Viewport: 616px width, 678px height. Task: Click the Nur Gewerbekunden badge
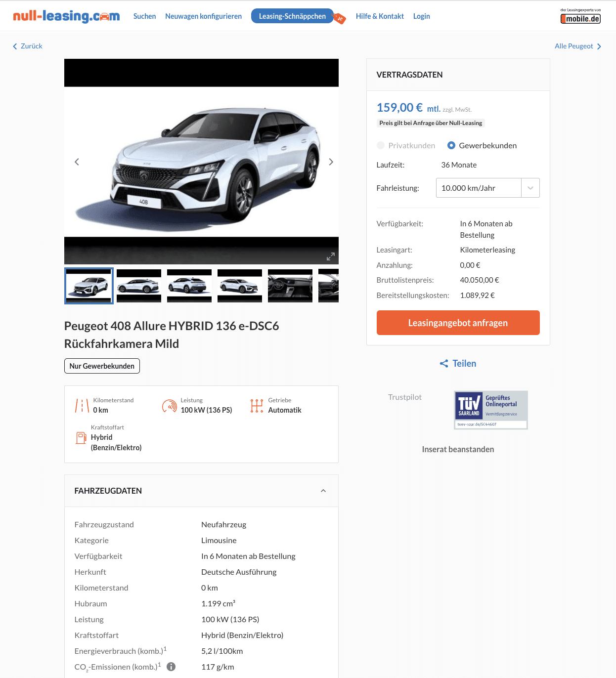point(102,366)
